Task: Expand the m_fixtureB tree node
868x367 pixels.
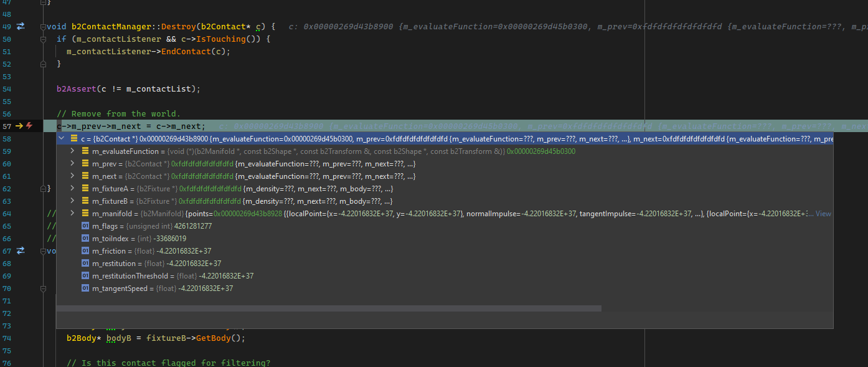Action: pos(72,201)
